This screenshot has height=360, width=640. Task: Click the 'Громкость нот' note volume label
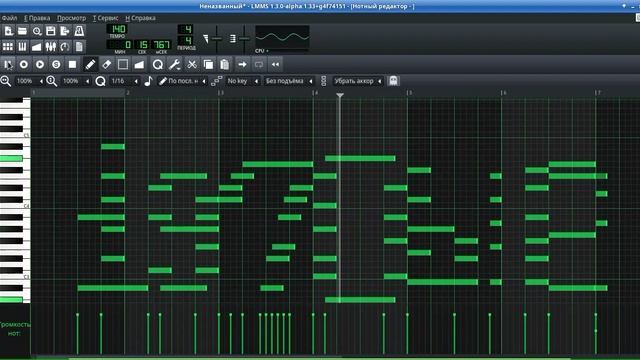point(15,329)
